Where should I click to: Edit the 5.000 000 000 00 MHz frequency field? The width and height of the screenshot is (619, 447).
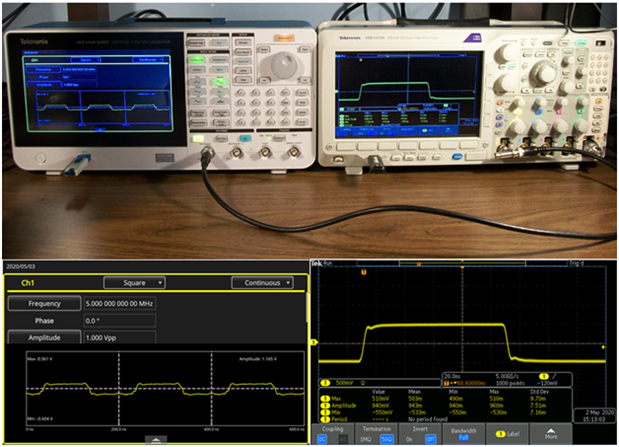click(x=119, y=303)
